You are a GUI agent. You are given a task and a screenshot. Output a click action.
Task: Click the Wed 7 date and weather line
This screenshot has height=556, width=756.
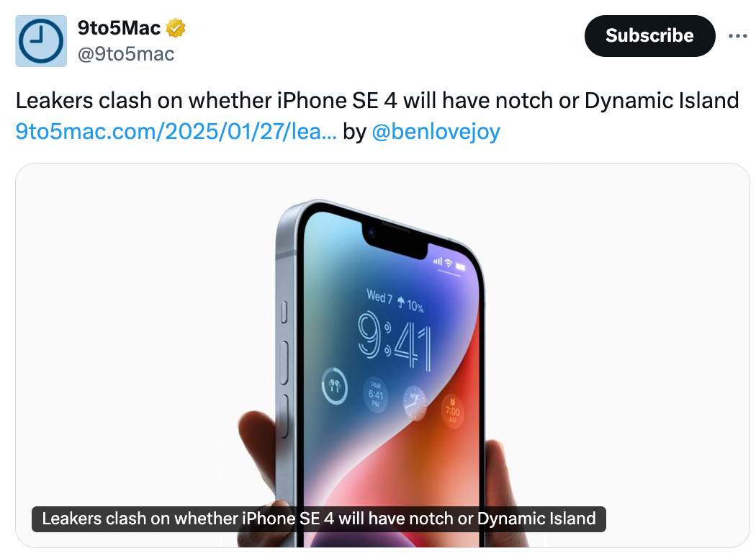pos(395,301)
